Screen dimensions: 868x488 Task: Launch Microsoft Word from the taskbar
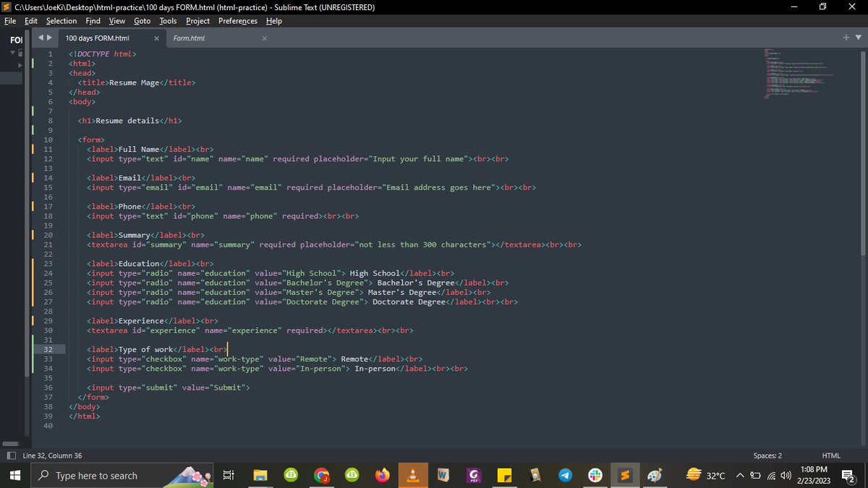pyautogui.click(x=443, y=475)
